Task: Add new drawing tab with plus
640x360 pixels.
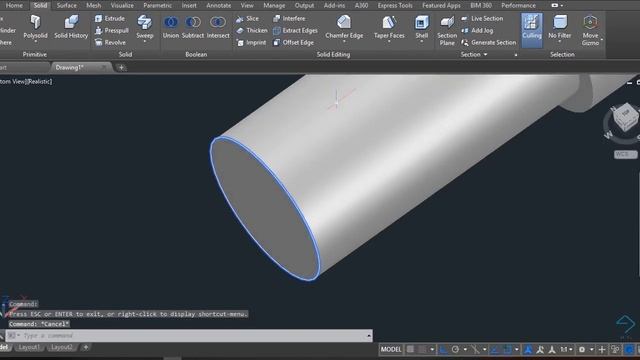Action: tap(121, 68)
